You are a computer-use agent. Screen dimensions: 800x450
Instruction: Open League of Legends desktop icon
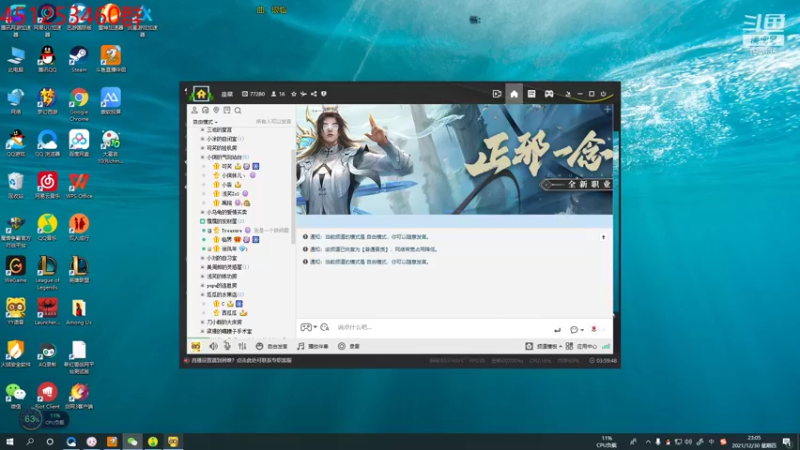point(47,273)
